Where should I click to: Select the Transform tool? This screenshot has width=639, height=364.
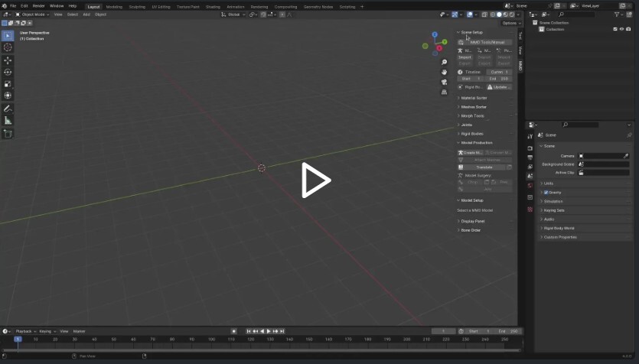click(x=8, y=96)
